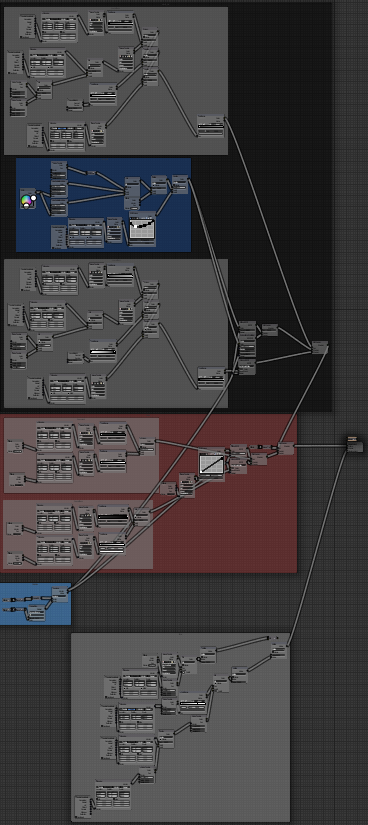Select the topmost-left small node in the top gray frame

coord(27,26)
